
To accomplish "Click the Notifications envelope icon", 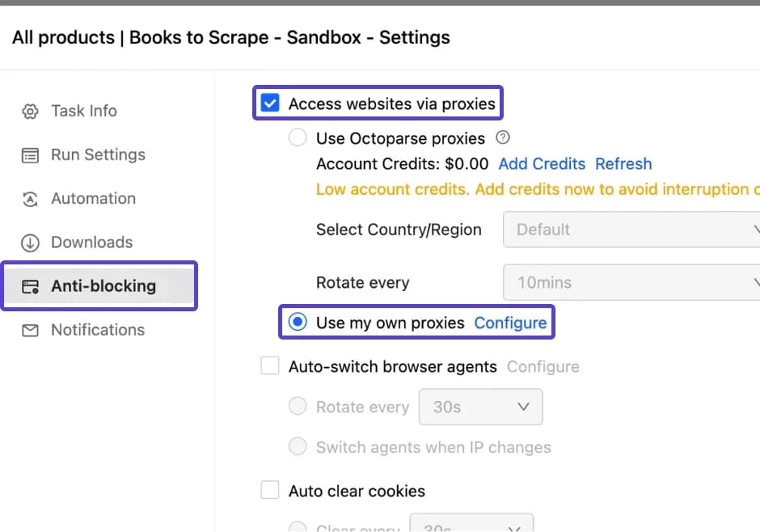I will click(30, 330).
